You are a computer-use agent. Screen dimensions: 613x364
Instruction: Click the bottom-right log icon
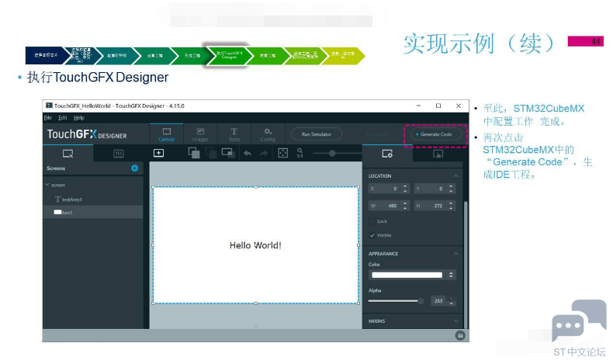tap(460, 335)
